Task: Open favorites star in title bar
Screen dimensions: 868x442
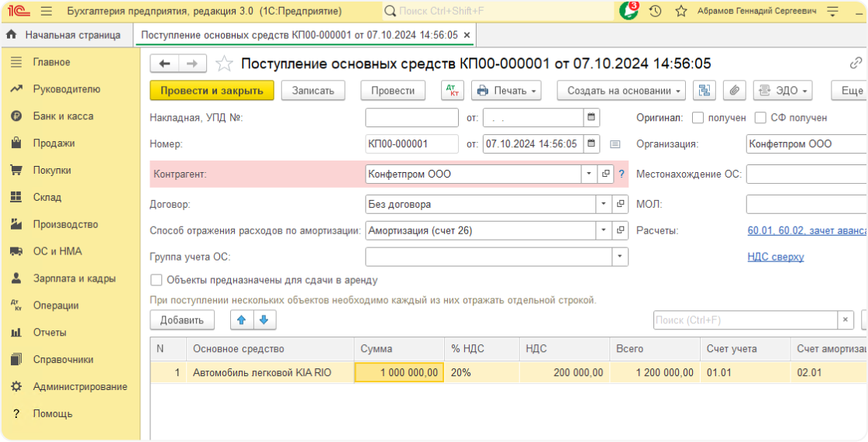Action: coord(681,11)
